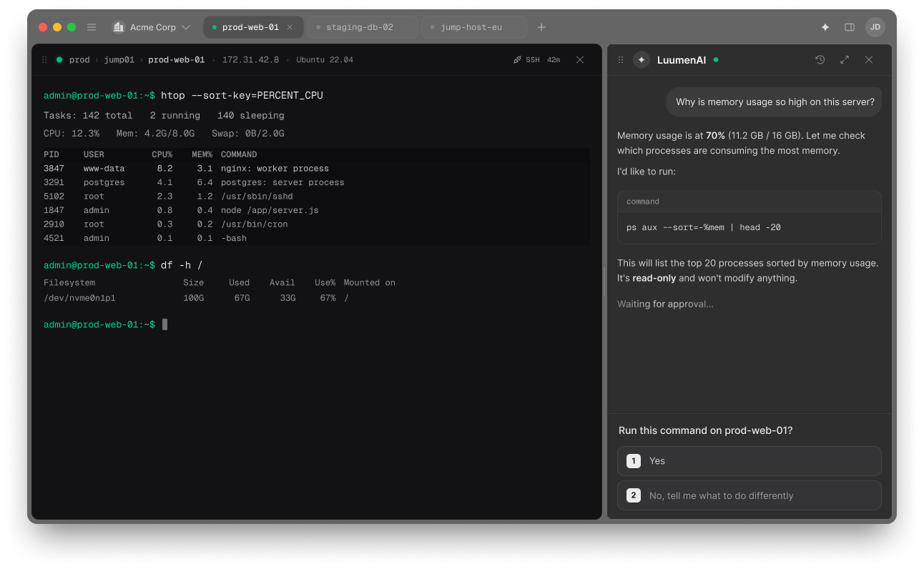
Task: Click the 172.31.42.8 IP address
Action: [x=250, y=60]
